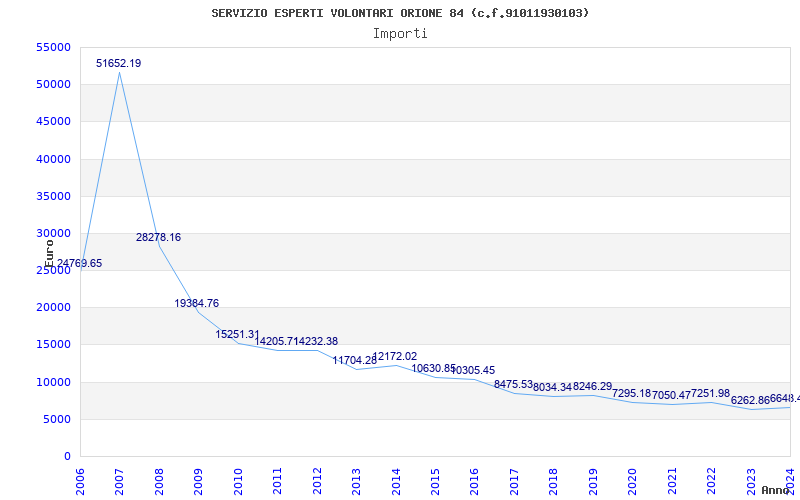Click the 2008 x-axis year label
800x500 pixels.
(159, 481)
